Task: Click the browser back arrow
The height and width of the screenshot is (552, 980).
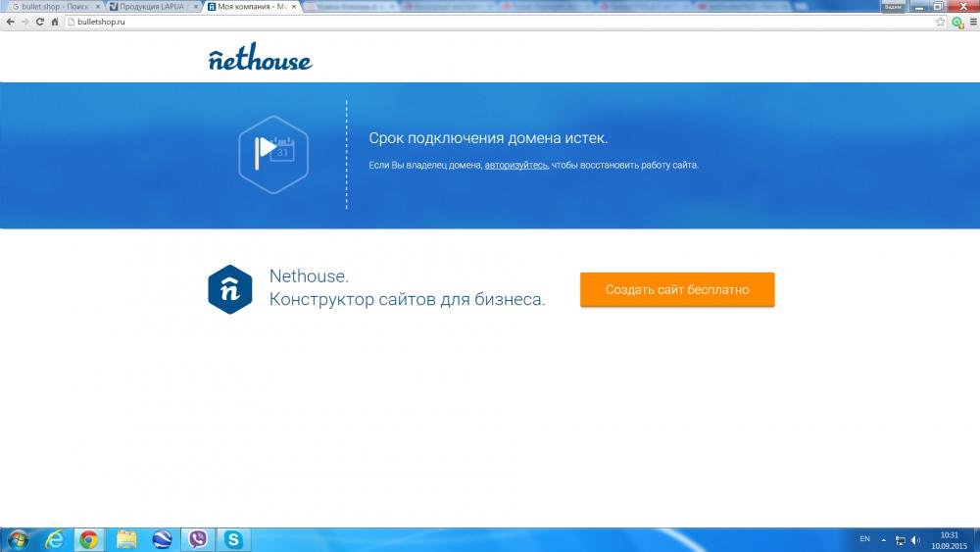Action: click(10, 22)
